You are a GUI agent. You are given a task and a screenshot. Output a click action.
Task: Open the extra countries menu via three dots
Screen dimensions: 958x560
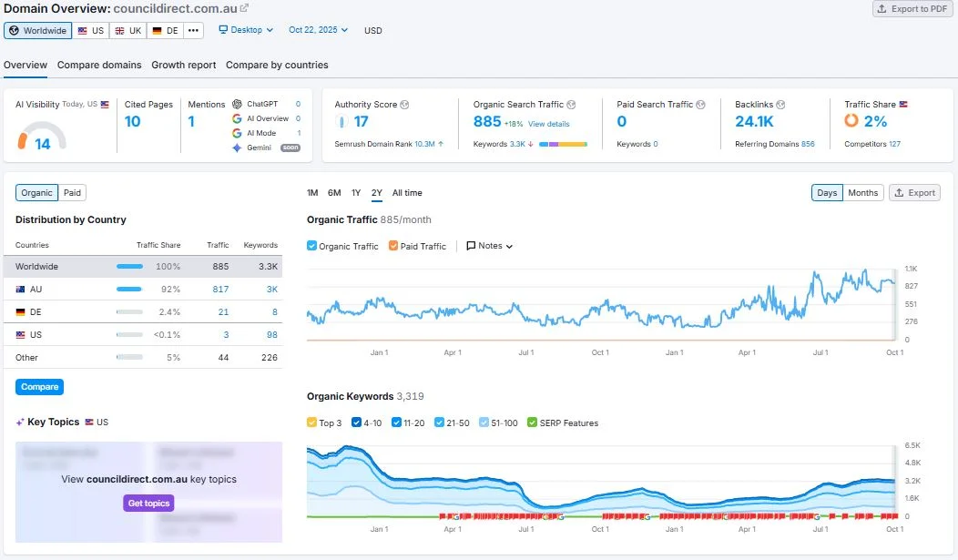coord(193,30)
